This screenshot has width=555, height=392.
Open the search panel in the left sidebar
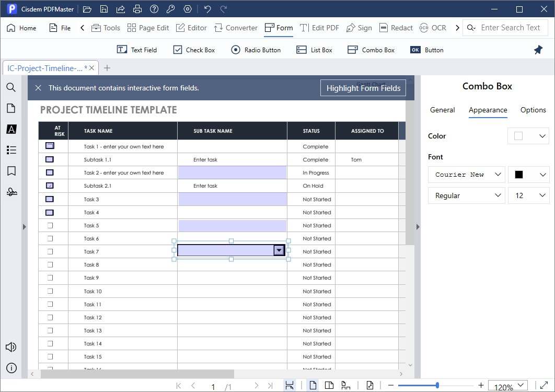click(11, 87)
